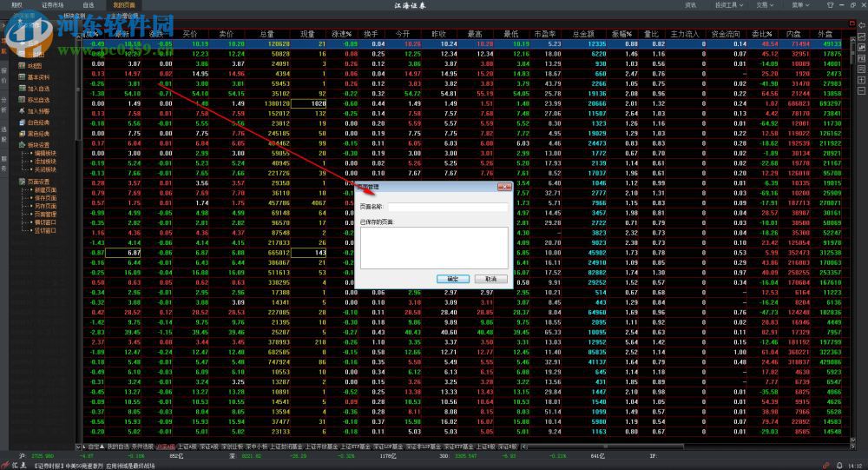Click the 加入自选 sidebar entry
Image resolution: width=868 pixels, height=470 pixels.
38,89
